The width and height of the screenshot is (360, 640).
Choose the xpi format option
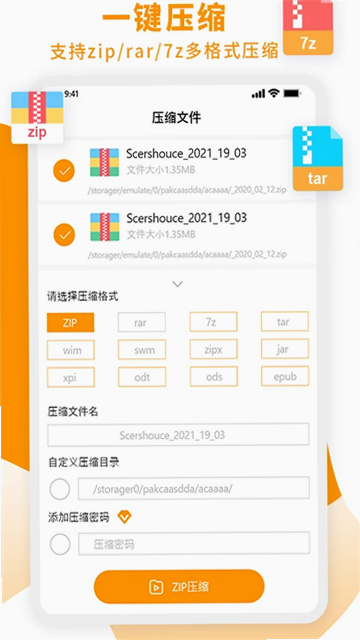click(x=71, y=377)
